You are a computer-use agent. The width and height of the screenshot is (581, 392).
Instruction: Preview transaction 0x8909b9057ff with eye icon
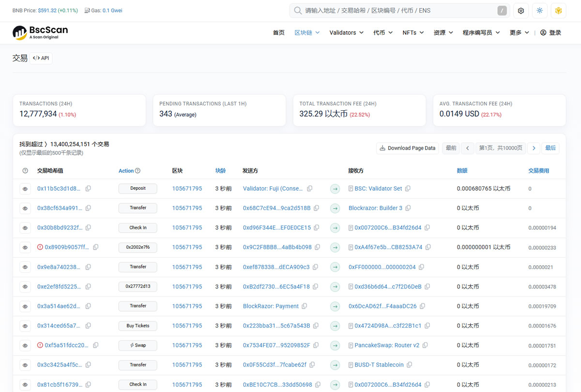point(25,247)
